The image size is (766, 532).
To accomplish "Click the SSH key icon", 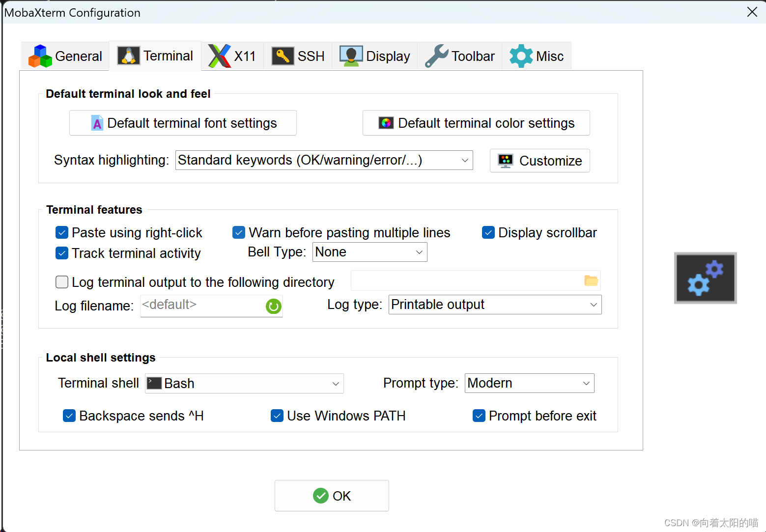I will tap(283, 56).
